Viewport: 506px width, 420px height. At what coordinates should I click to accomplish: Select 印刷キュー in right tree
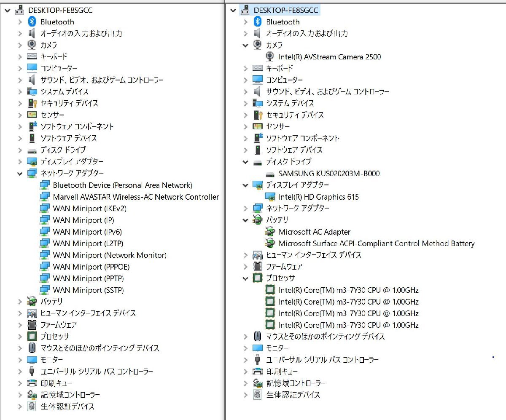[x=282, y=372]
